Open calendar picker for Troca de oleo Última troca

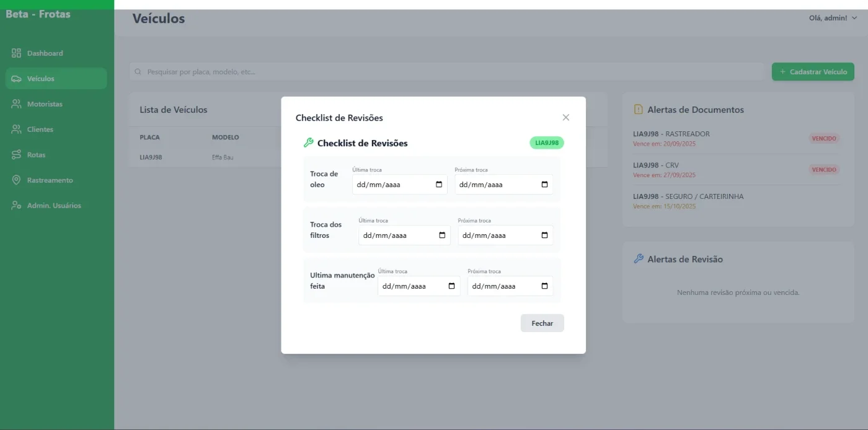coord(439,185)
